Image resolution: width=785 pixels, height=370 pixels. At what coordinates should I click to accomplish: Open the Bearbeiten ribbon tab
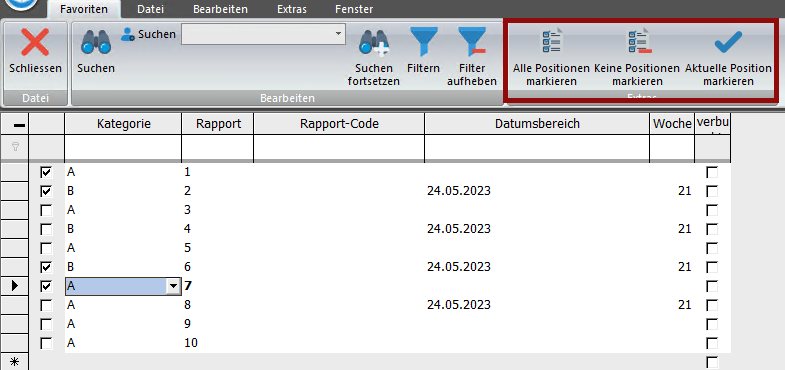(x=220, y=9)
